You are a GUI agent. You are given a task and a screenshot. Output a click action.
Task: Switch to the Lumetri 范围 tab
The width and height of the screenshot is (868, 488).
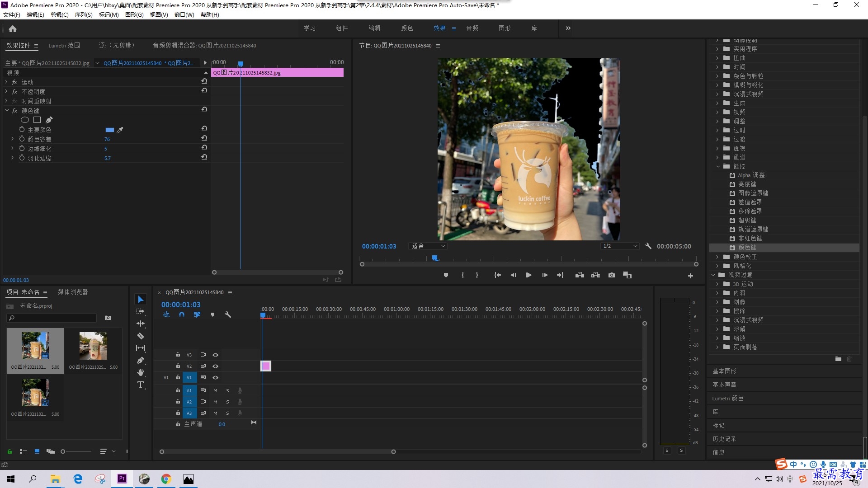point(64,45)
